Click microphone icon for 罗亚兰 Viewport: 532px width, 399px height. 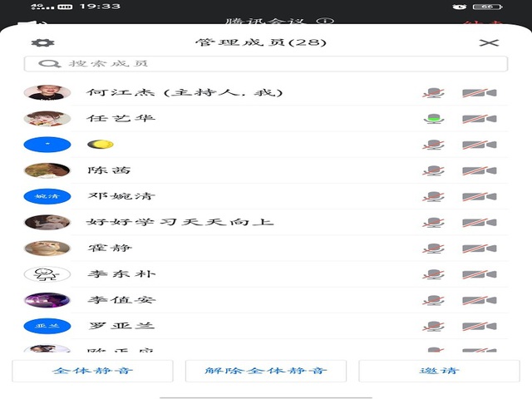[432, 326]
